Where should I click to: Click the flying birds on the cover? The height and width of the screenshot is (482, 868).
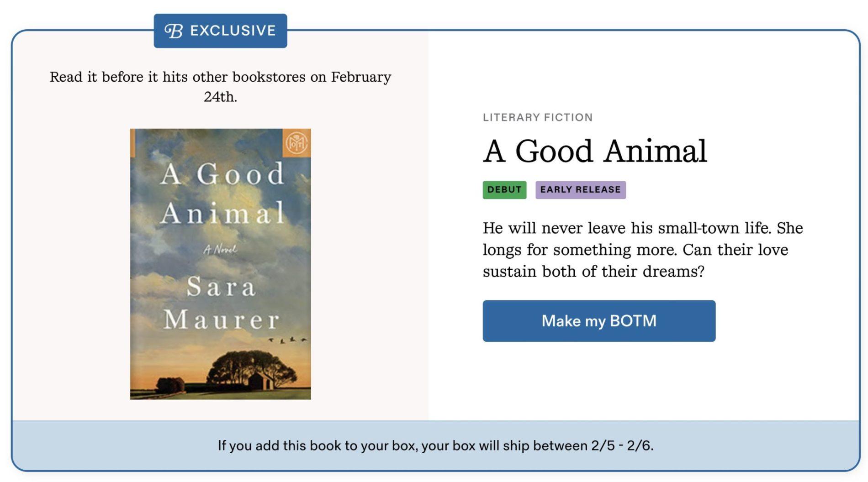(x=288, y=340)
